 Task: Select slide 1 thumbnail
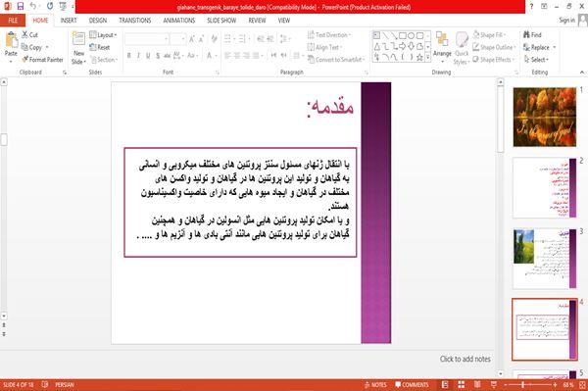tap(545, 117)
